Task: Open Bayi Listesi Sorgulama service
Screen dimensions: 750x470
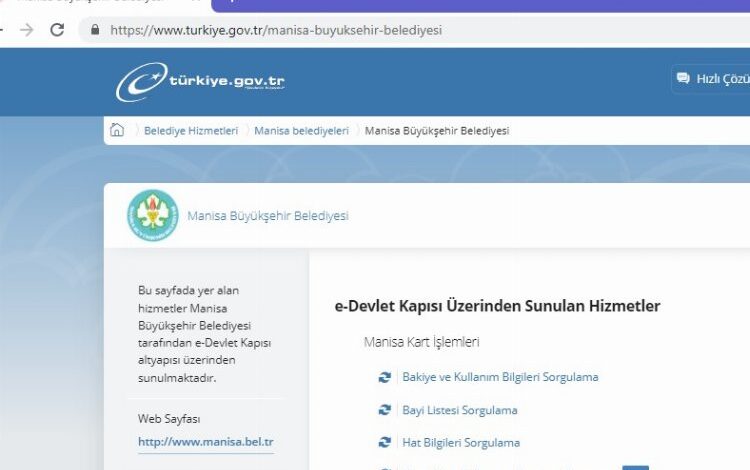Action: (x=460, y=410)
